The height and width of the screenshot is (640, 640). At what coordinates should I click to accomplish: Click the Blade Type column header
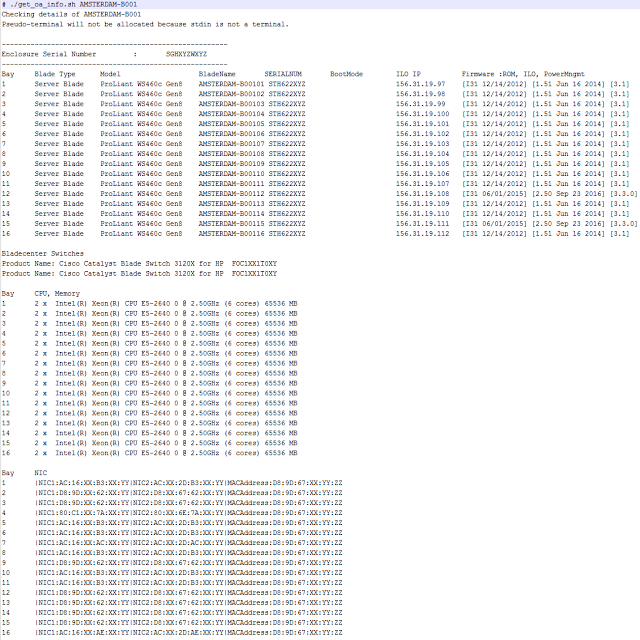[54, 75]
